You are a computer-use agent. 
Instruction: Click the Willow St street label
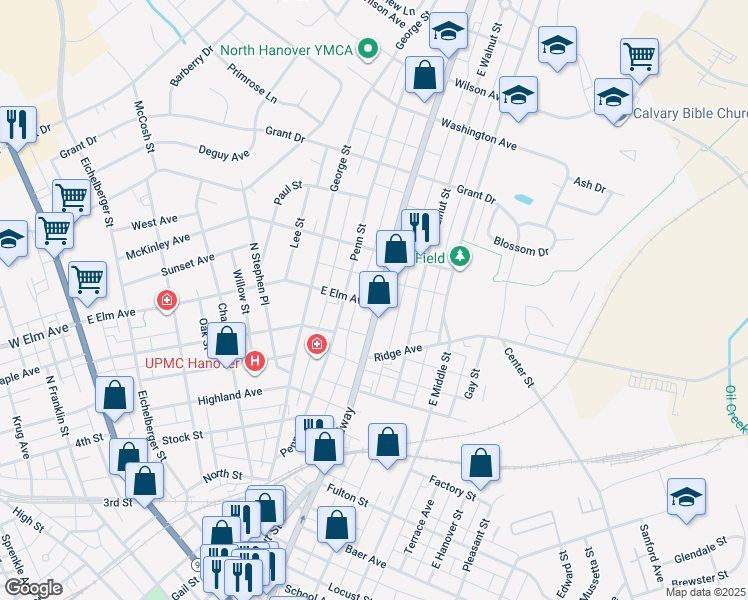coord(241,291)
